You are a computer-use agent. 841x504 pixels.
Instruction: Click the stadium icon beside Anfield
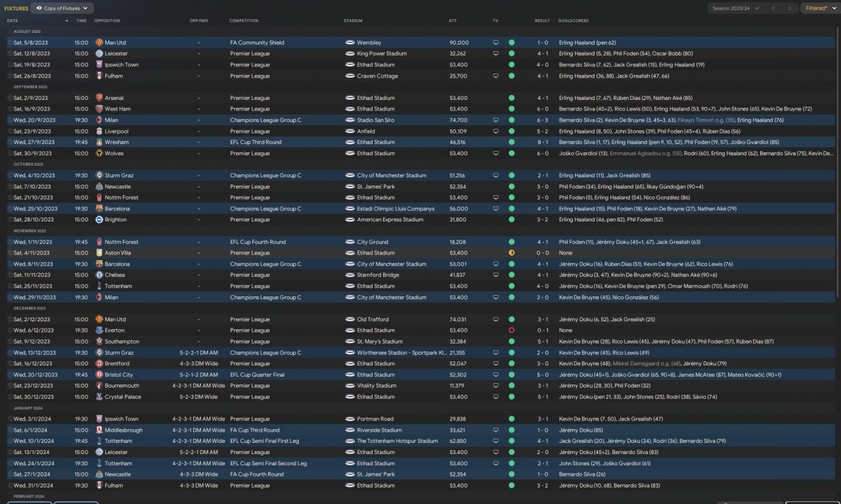coord(350,131)
